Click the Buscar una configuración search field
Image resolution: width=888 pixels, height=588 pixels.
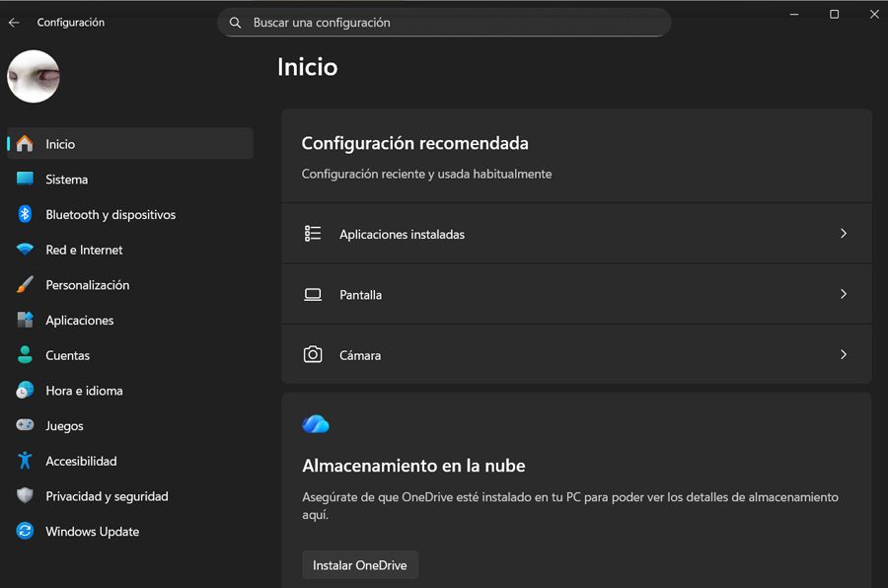point(443,22)
